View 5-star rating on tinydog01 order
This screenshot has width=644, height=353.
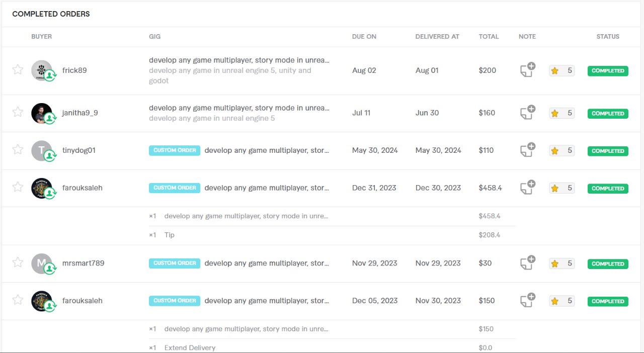561,150
